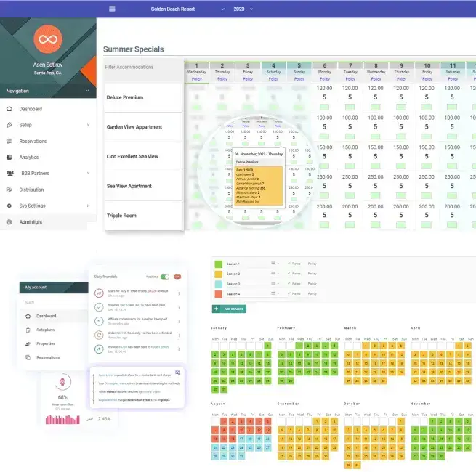
Task: Click the yellow Season 2 color swatch
Action: click(218, 274)
